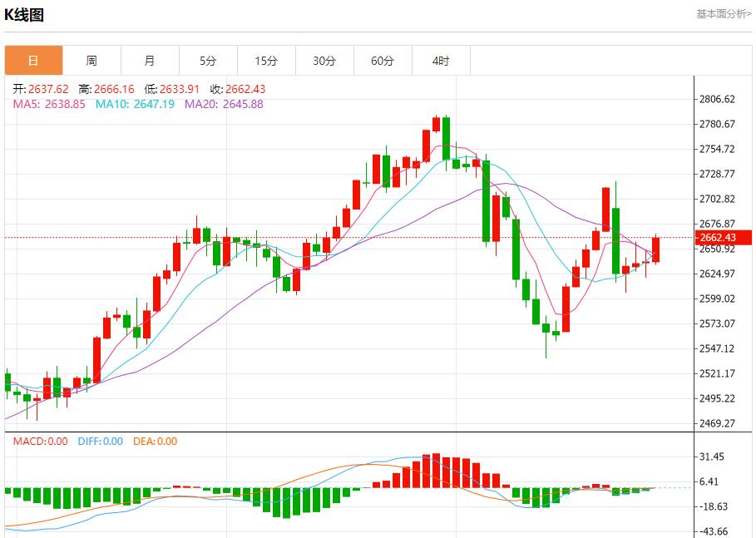Image resolution: width=756 pixels, height=538 pixels.
Task: Select the 30分 chart interval
Action: click(324, 61)
